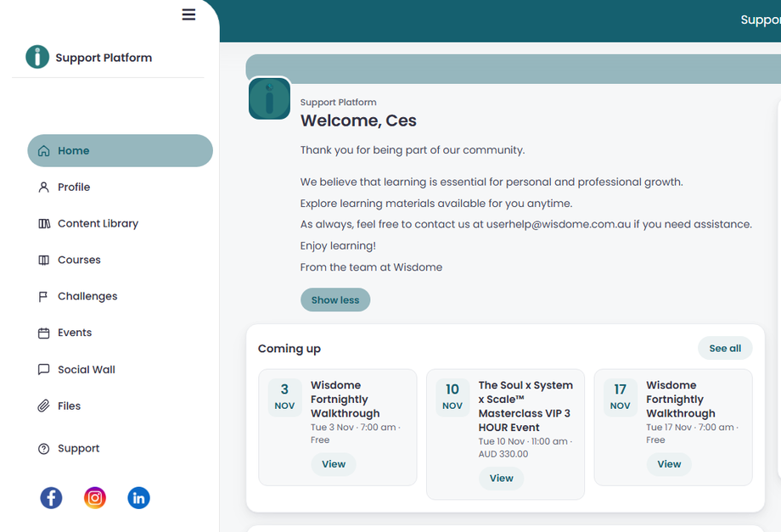The width and height of the screenshot is (781, 532).
Task: Click the Support Platform logo in sidebar
Action: pyautogui.click(x=37, y=57)
